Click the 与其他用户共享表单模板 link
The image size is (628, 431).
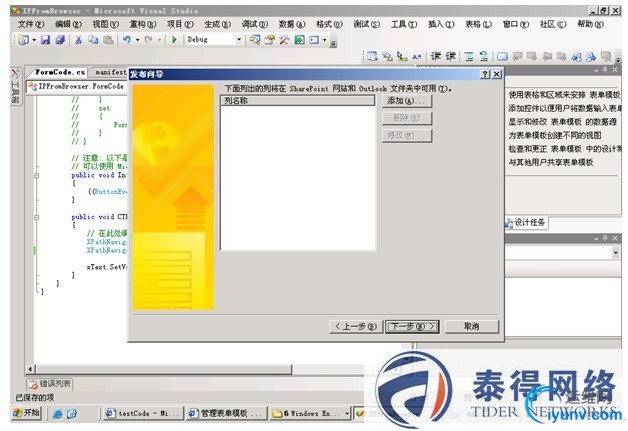[x=551, y=162]
